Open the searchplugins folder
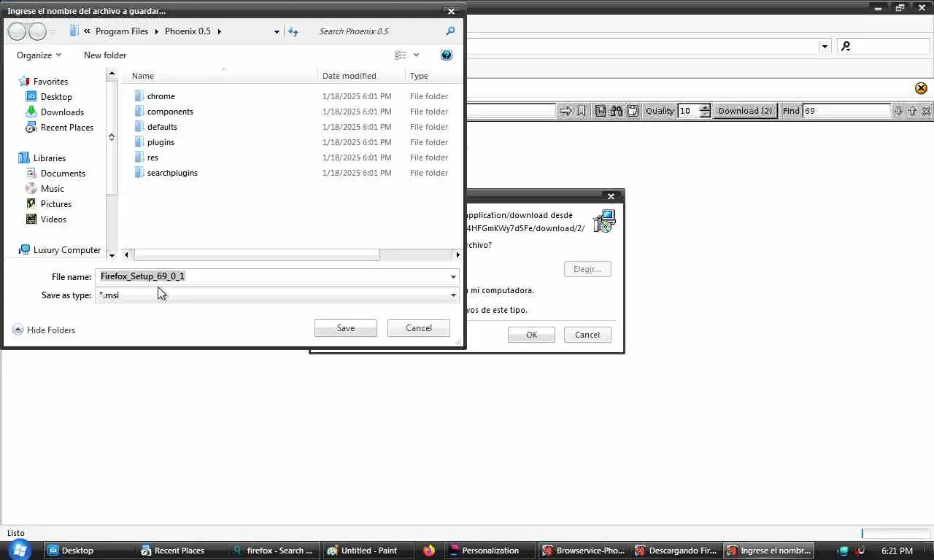Screen dimensions: 934x560 coord(172,173)
